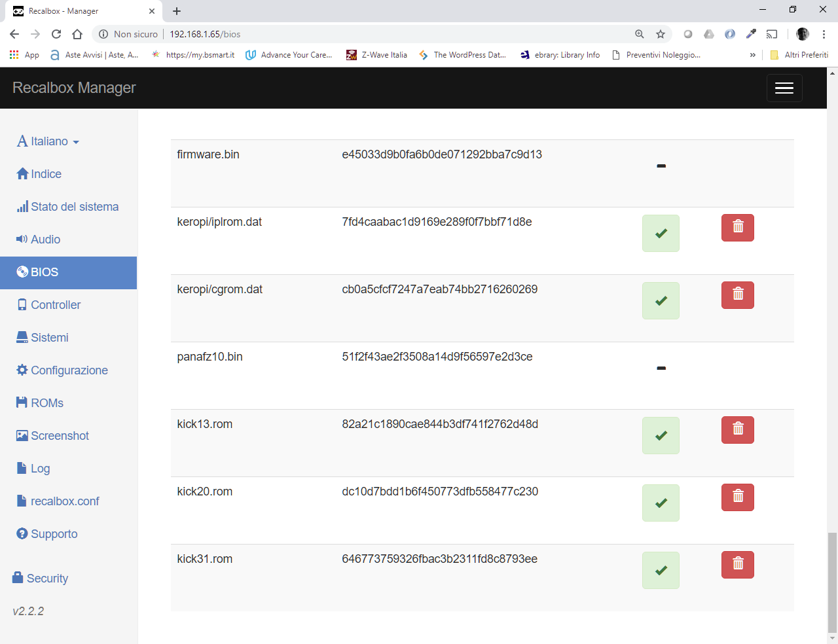
Task: Remove kick20.rom using its trash button
Action: point(738,497)
